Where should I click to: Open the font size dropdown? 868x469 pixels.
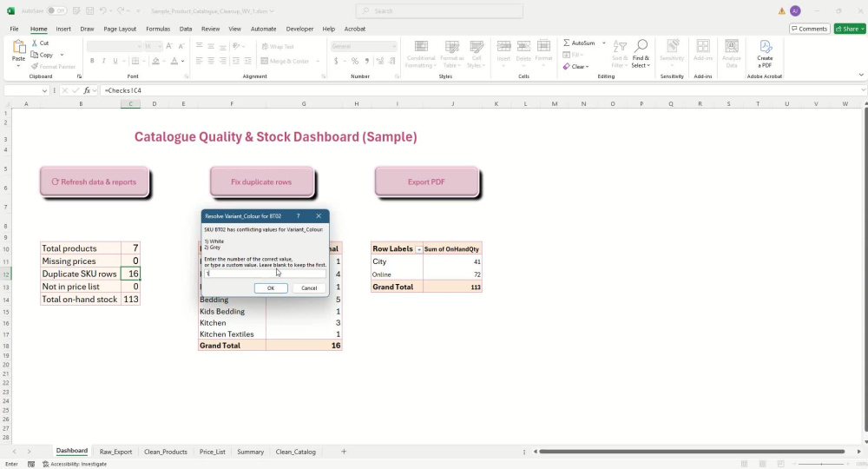[x=159, y=47]
